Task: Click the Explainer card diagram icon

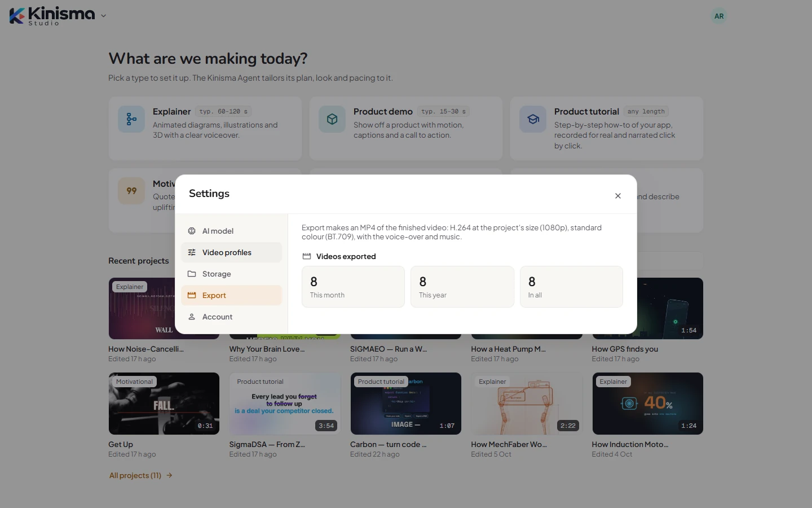Action: click(x=131, y=119)
